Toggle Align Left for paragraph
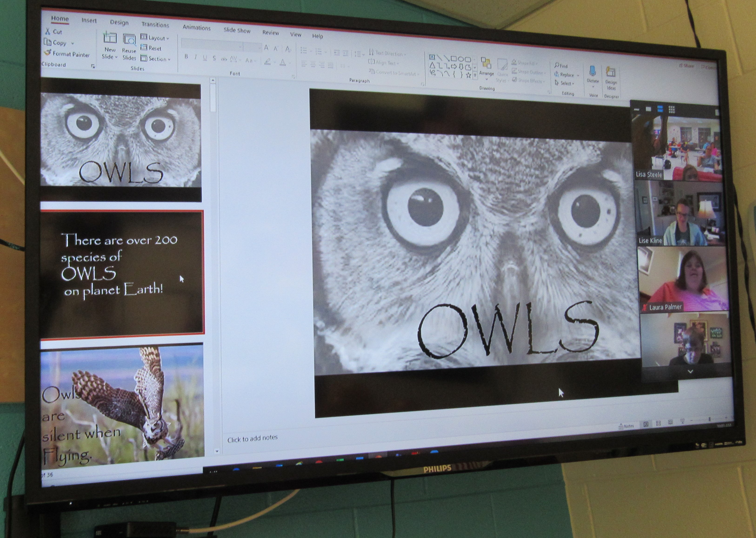The image size is (756, 538). pyautogui.click(x=304, y=64)
